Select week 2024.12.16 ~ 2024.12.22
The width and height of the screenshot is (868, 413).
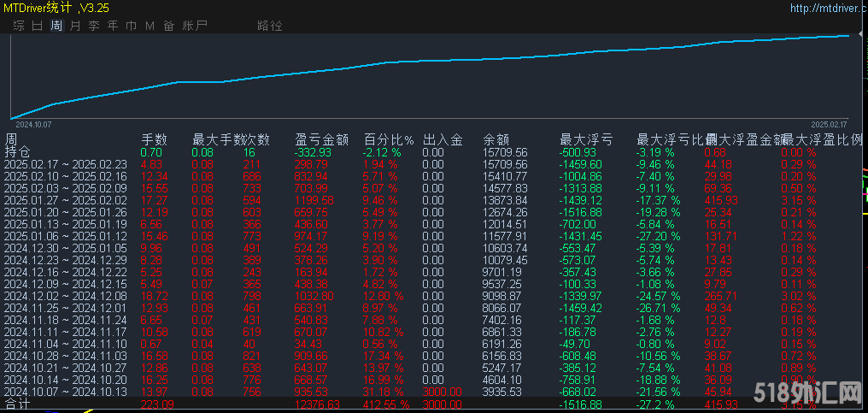point(65,272)
